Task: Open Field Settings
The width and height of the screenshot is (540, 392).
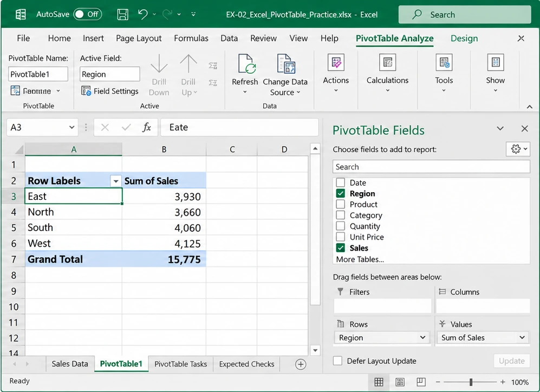Action: tap(110, 91)
